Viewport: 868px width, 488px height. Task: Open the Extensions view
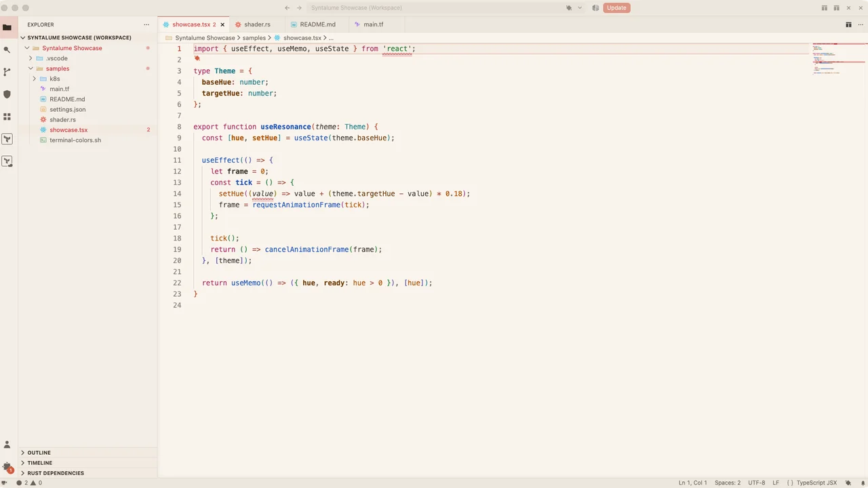coord(7,117)
